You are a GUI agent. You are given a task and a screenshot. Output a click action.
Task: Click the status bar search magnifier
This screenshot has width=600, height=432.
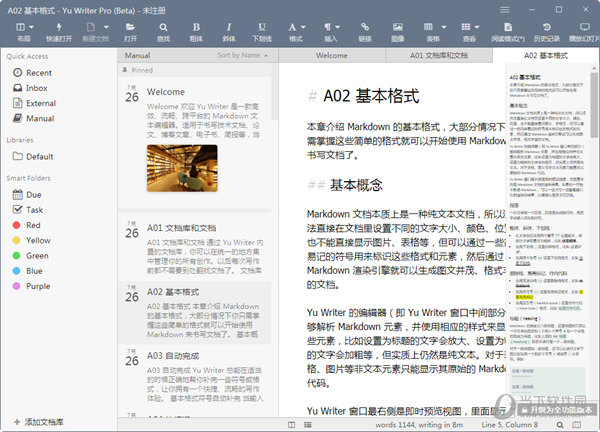pos(560,425)
